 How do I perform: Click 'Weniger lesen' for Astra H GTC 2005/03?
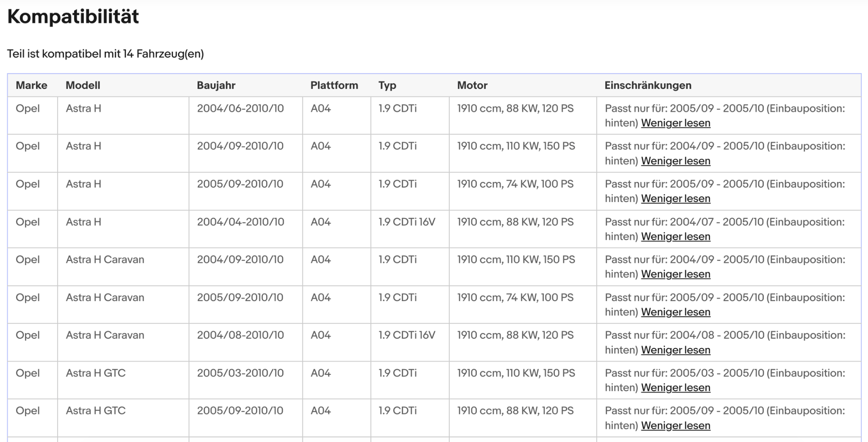pyautogui.click(x=675, y=388)
